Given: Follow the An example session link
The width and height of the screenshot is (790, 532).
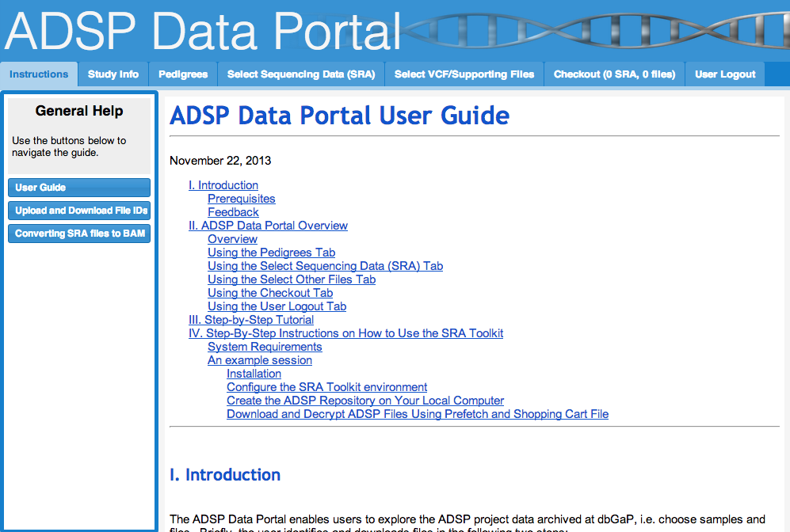Looking at the screenshot, I should click(260, 360).
